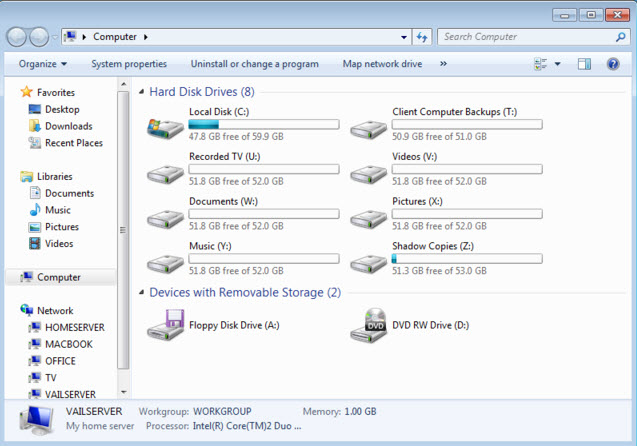Click the Help question mark icon
Viewport: 637px width, 446px height.
pyautogui.click(x=613, y=64)
